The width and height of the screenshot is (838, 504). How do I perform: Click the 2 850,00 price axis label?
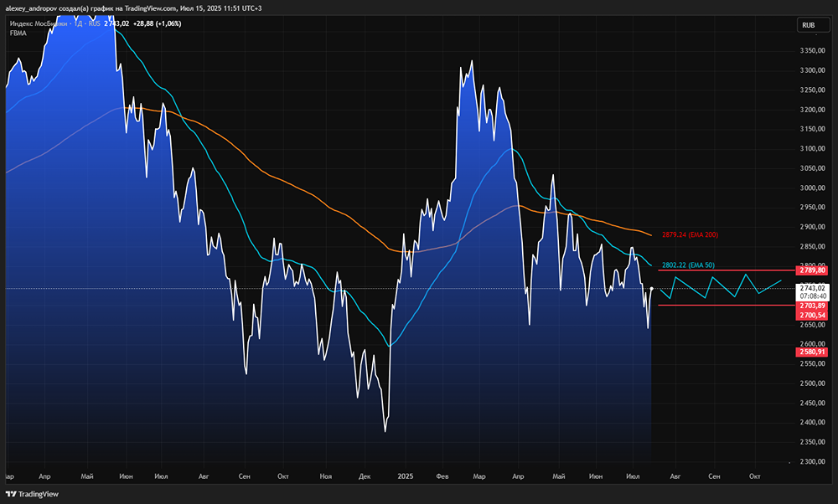tap(812, 246)
